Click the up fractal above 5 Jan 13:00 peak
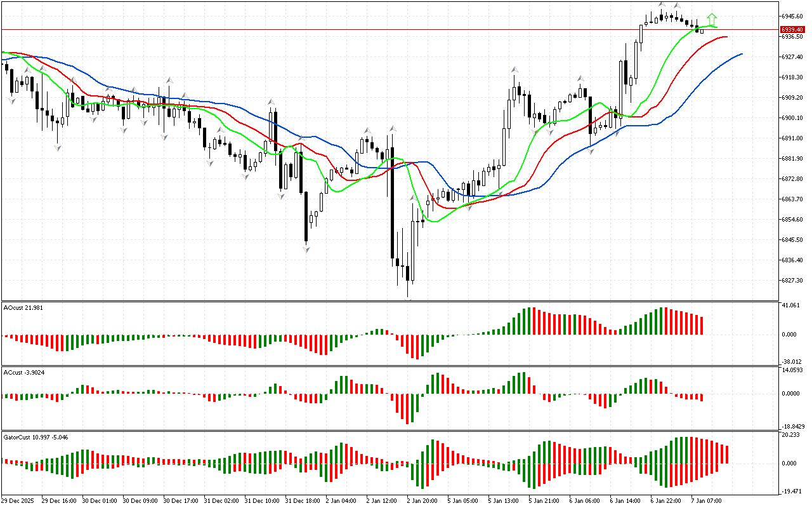 pos(513,70)
